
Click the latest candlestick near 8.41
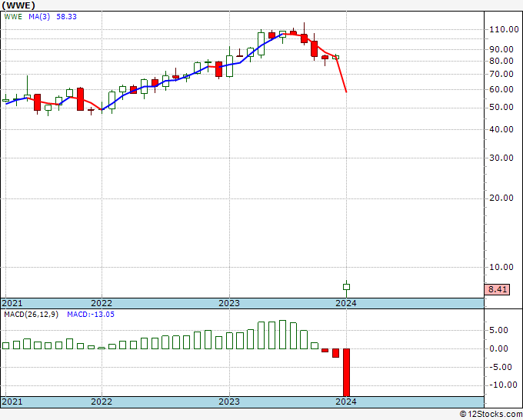(347, 287)
